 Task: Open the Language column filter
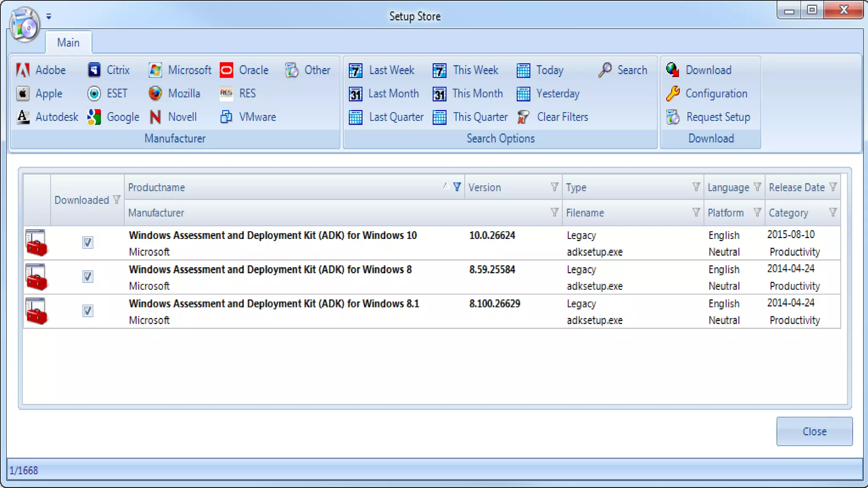point(757,187)
